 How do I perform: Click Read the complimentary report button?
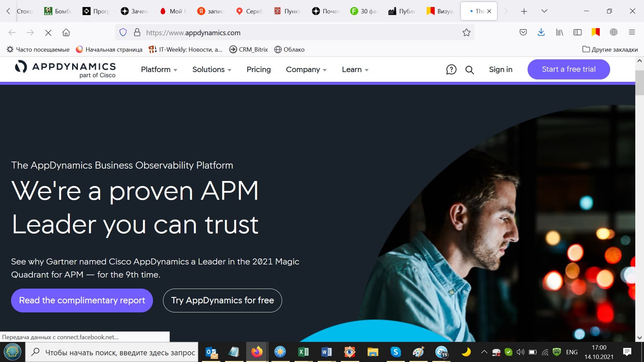(x=82, y=300)
